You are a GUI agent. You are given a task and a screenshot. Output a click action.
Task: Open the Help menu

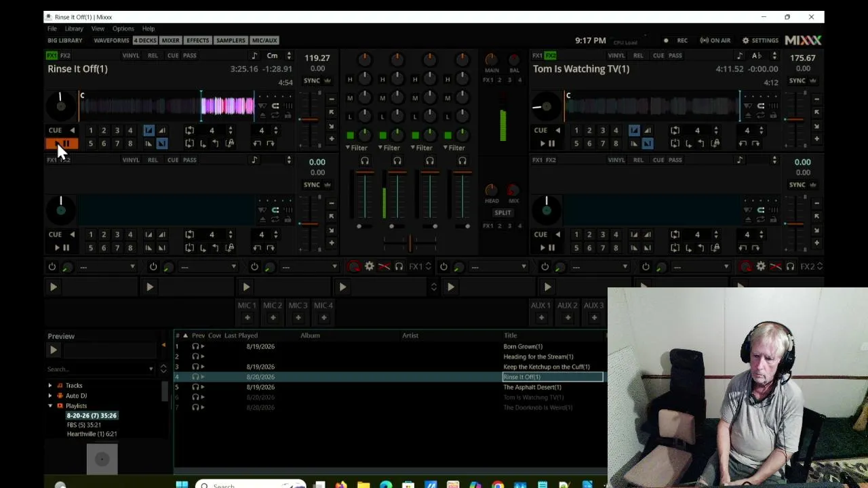click(x=148, y=28)
